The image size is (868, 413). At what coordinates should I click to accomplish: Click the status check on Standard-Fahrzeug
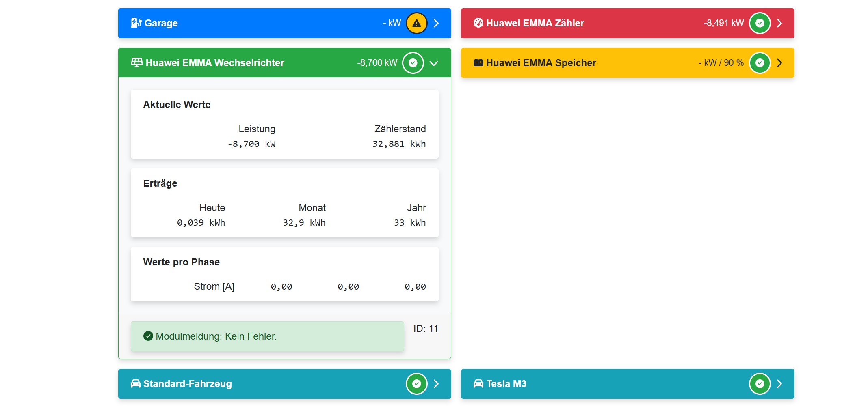[x=417, y=384]
